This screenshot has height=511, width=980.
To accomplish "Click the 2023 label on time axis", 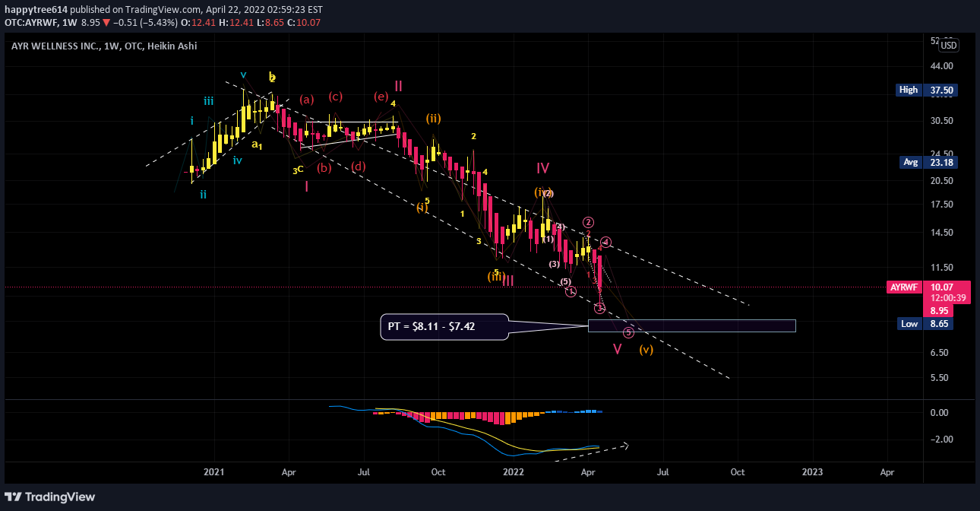I will pyautogui.click(x=812, y=472).
